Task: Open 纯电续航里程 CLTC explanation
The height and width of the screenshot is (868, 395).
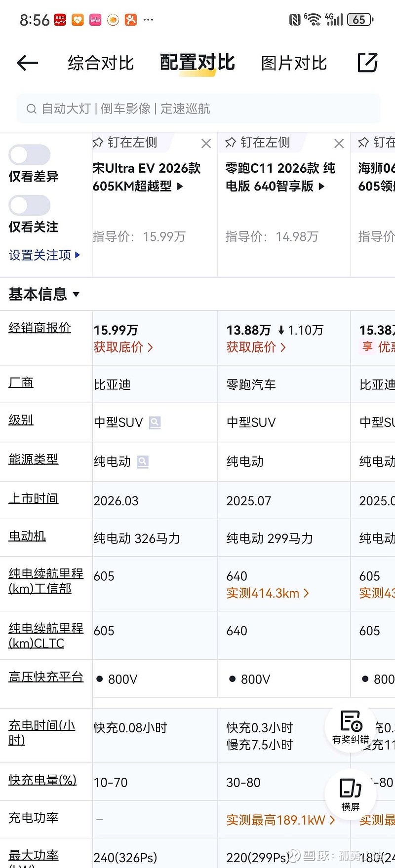Action: click(46, 636)
